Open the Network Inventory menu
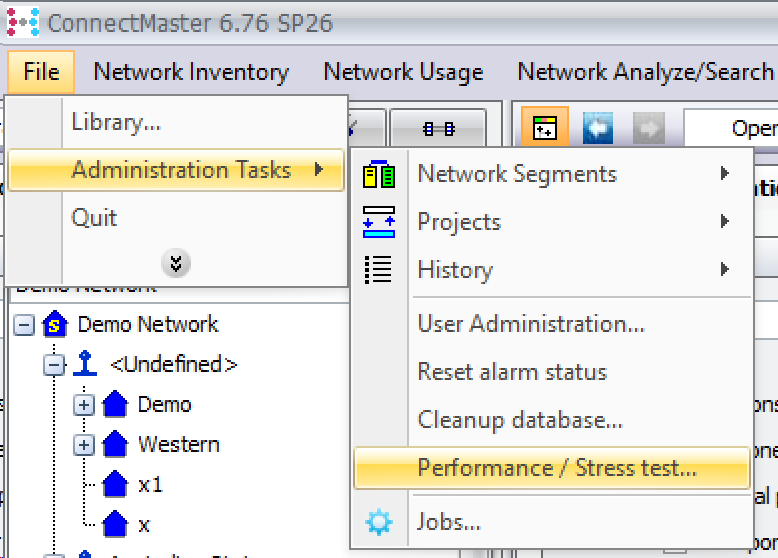This screenshot has width=778, height=558. click(x=191, y=72)
